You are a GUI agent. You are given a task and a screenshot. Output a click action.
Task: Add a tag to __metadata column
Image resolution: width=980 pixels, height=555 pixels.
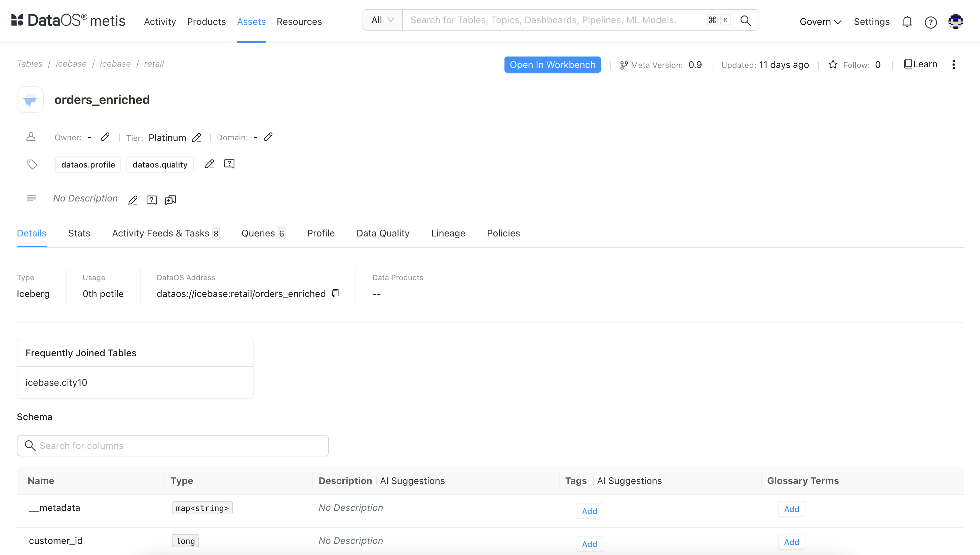click(x=589, y=511)
